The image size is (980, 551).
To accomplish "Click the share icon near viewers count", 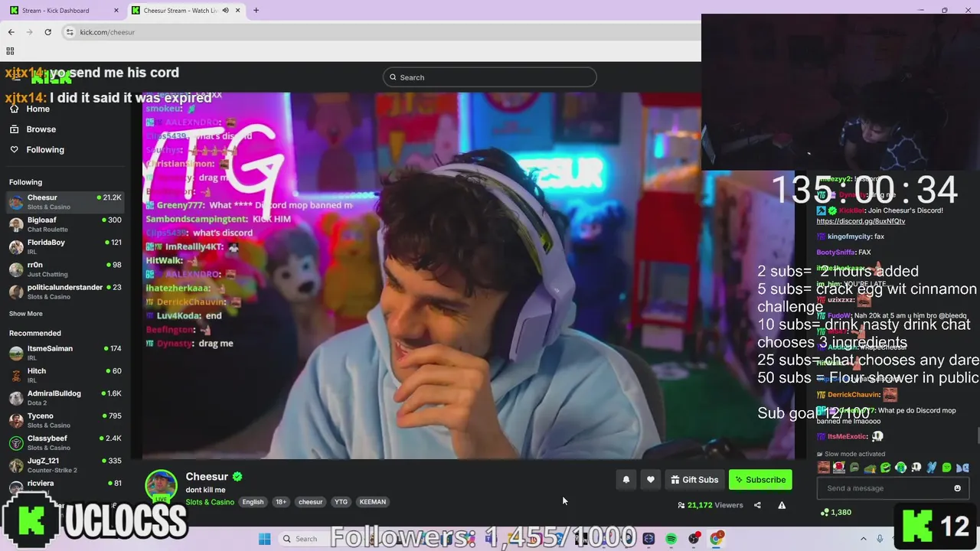I will click(757, 505).
